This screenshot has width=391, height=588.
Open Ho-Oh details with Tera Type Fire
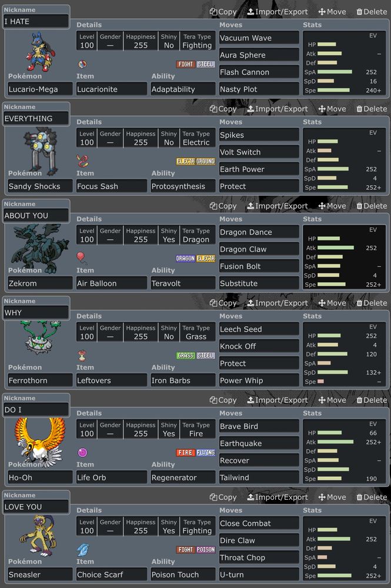[146, 429]
